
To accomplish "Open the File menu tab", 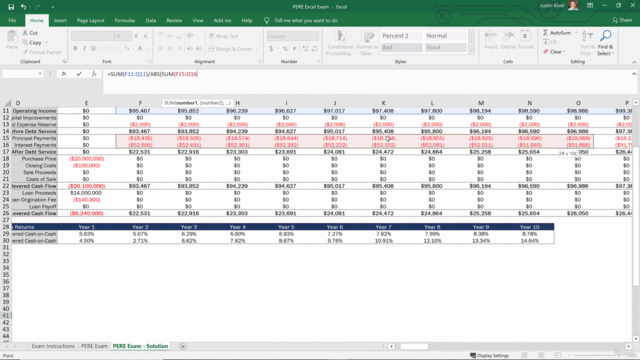I will (12, 20).
